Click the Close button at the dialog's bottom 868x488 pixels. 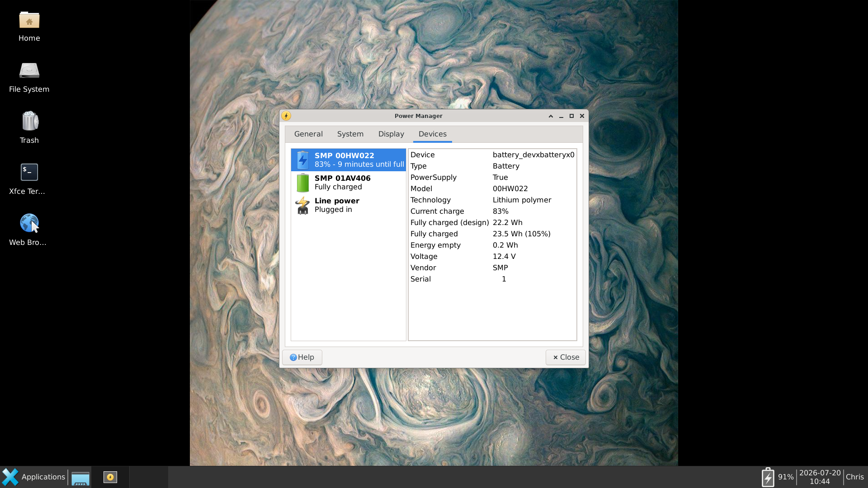(x=566, y=357)
